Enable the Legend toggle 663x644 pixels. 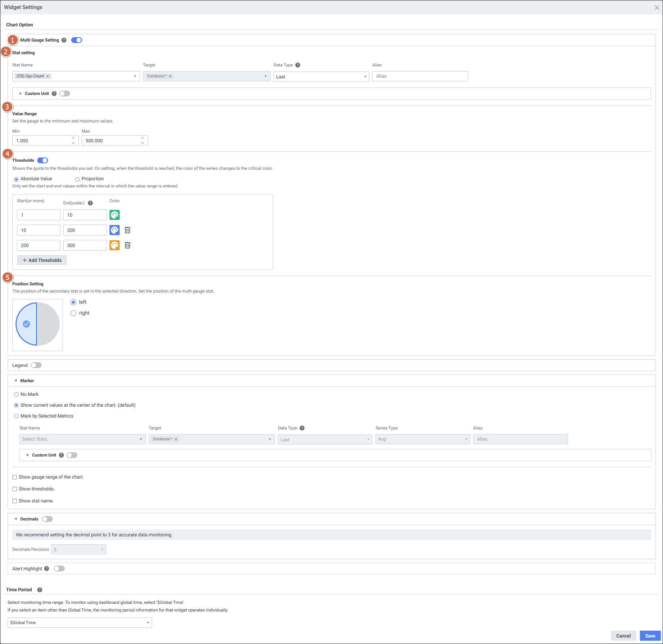36,365
